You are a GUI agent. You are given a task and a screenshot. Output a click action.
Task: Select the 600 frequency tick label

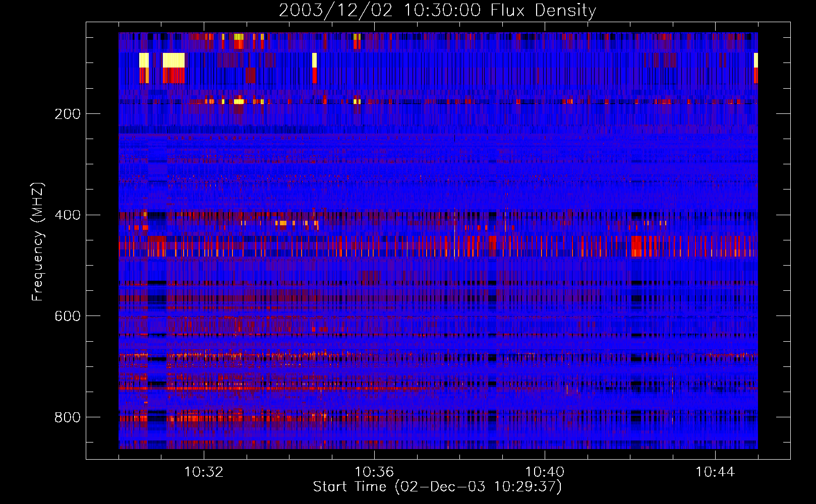click(x=68, y=316)
